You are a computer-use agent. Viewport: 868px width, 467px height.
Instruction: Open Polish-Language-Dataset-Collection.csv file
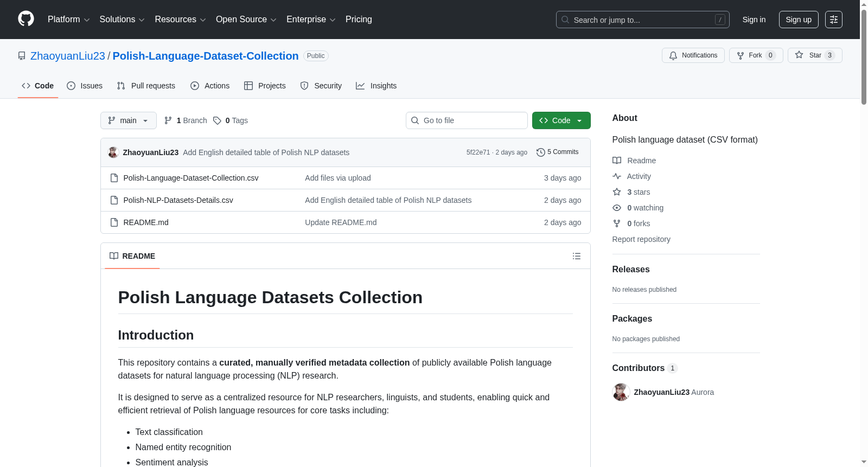191,178
